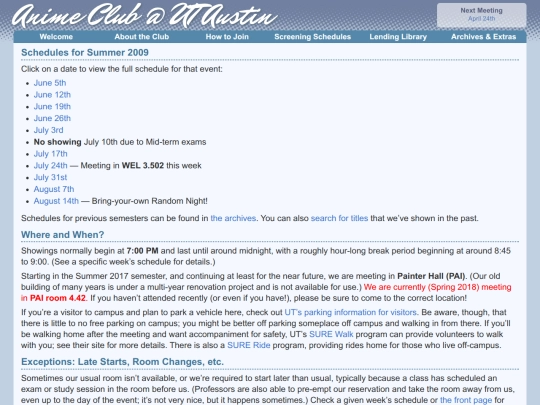Viewport: 540px width, 405px height.
Task: Click the Next Meeting April 24th link
Action: (481, 15)
